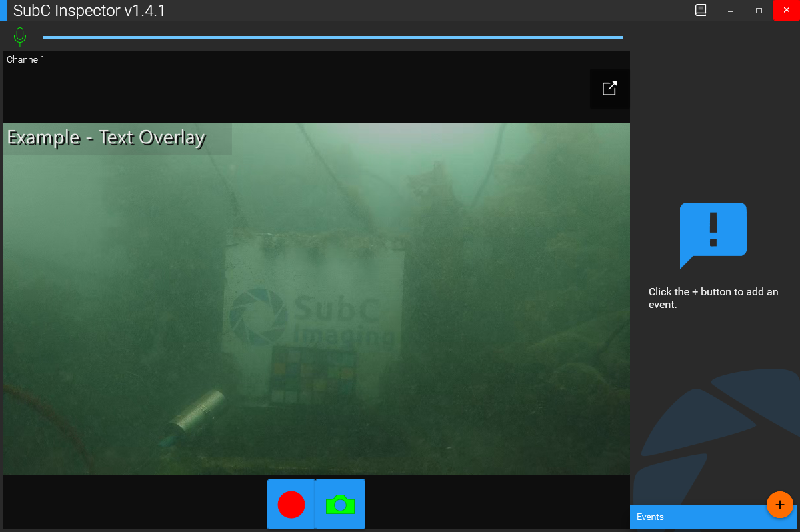Select the Channel1 label

pyautogui.click(x=25, y=60)
